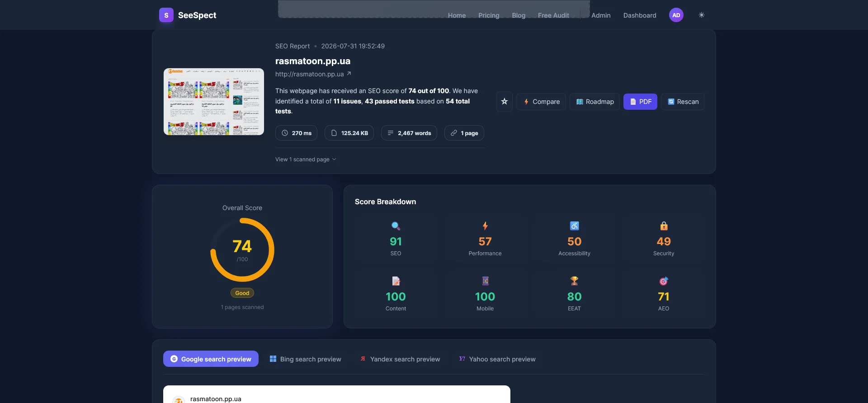
Task: Click the Performance lightning icon
Action: click(485, 226)
